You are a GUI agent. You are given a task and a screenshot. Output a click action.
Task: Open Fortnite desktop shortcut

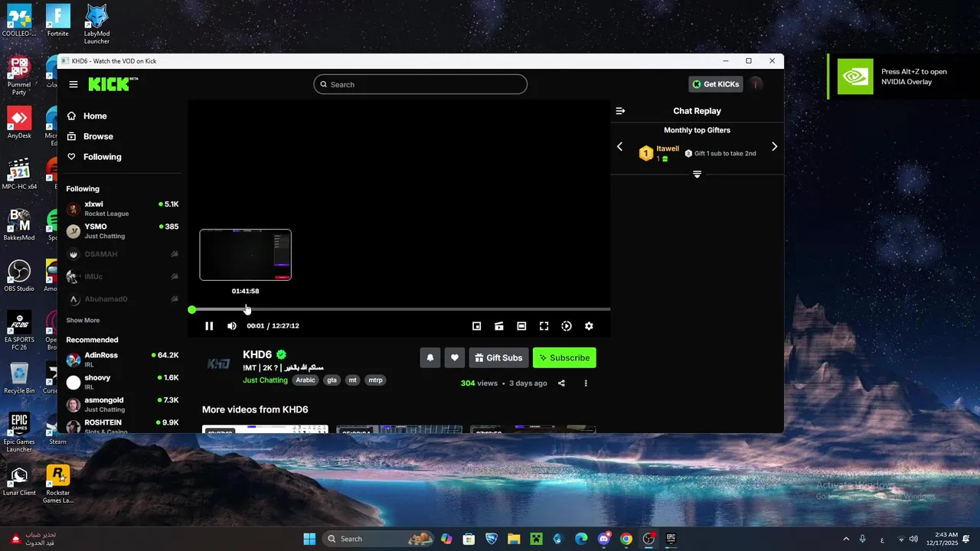(57, 21)
